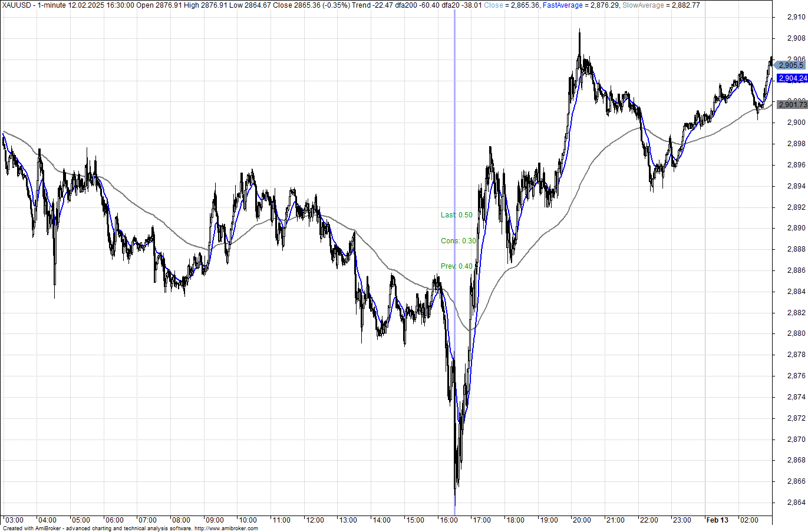The width and height of the screenshot is (808, 532).
Task: Click the 15:00 time axis label
Action: pyautogui.click(x=415, y=520)
